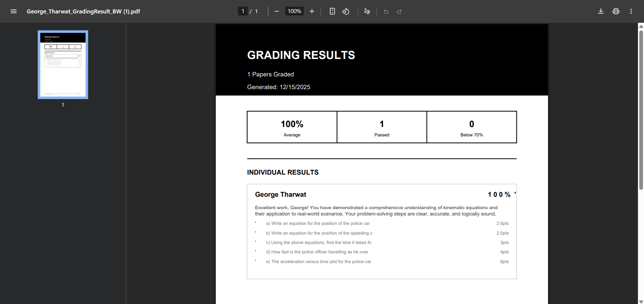The image size is (644, 304).
Task: Click the 100% zoom level field
Action: [294, 11]
